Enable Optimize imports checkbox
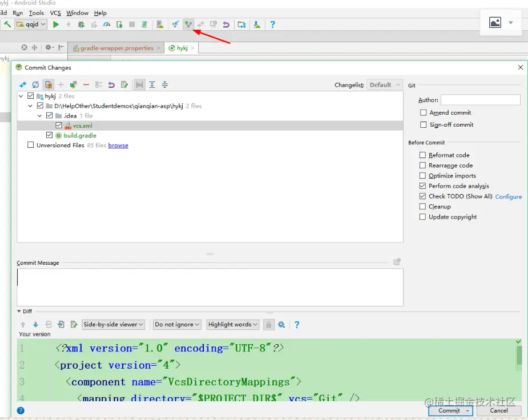The height and width of the screenshot is (420, 528). point(422,176)
